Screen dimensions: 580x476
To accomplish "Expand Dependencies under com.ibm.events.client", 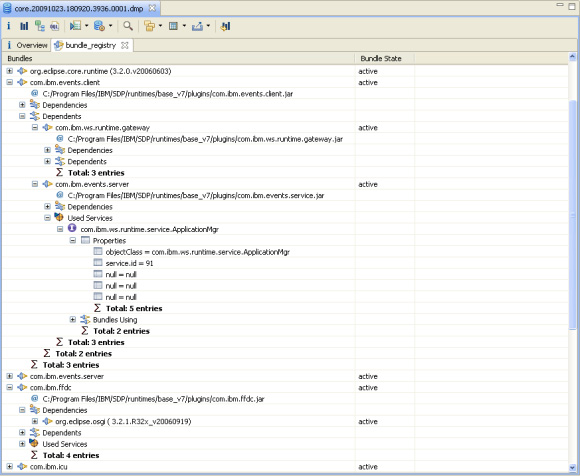I will (x=22, y=105).
